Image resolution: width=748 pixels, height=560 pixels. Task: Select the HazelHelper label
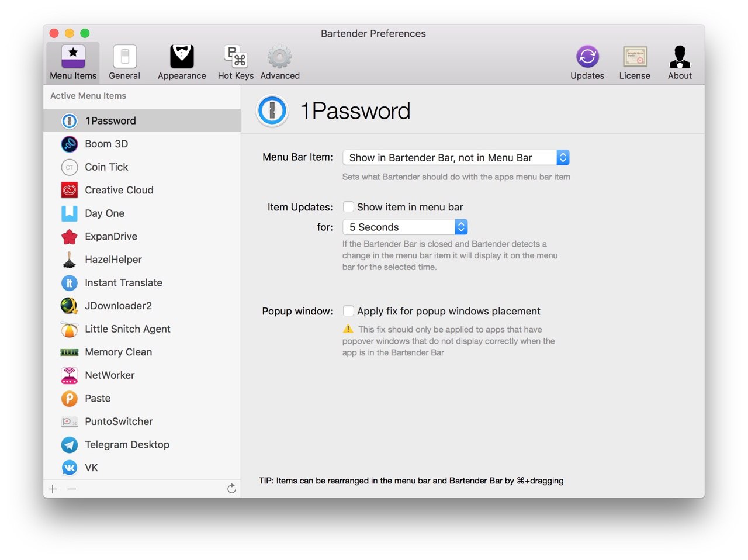(x=113, y=260)
